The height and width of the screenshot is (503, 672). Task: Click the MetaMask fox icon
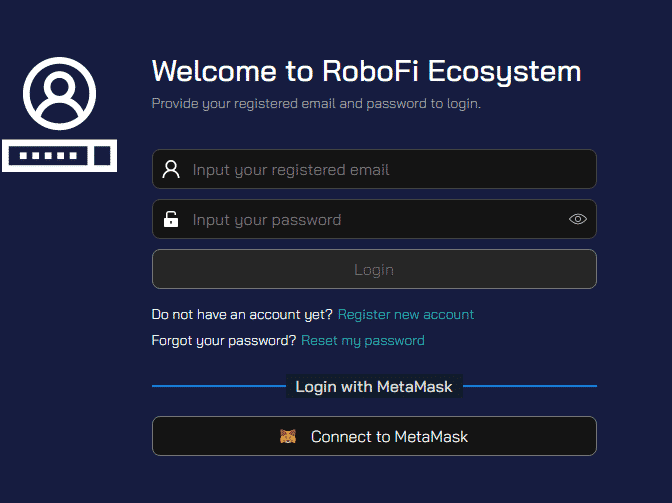coord(288,436)
